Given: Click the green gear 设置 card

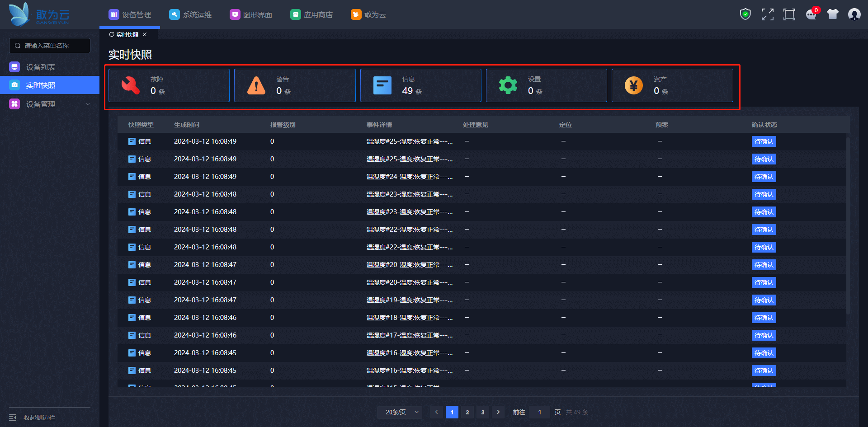Looking at the screenshot, I should pyautogui.click(x=546, y=85).
